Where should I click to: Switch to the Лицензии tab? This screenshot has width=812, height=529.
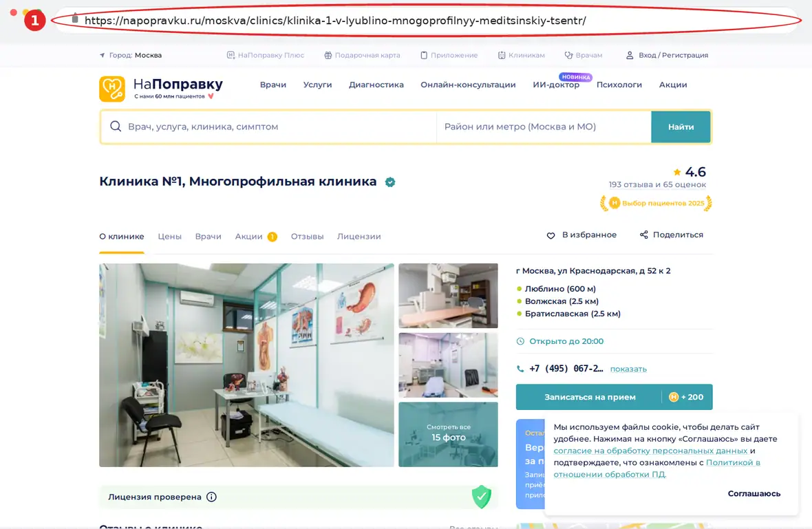359,237
